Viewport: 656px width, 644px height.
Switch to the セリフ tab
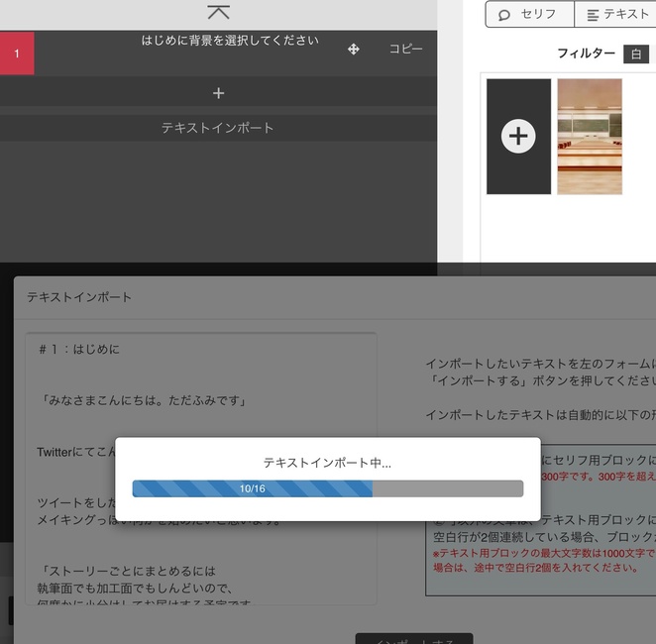tap(530, 15)
